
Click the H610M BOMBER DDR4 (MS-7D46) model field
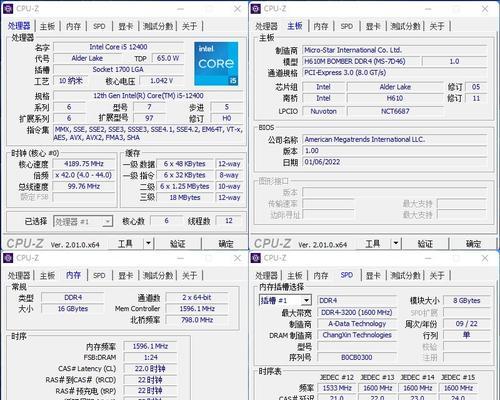(x=361, y=61)
